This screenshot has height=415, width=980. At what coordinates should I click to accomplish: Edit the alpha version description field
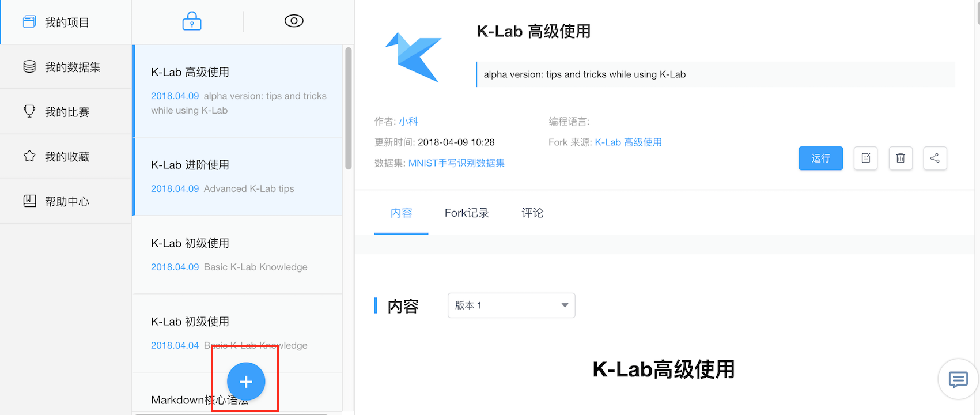click(x=716, y=74)
